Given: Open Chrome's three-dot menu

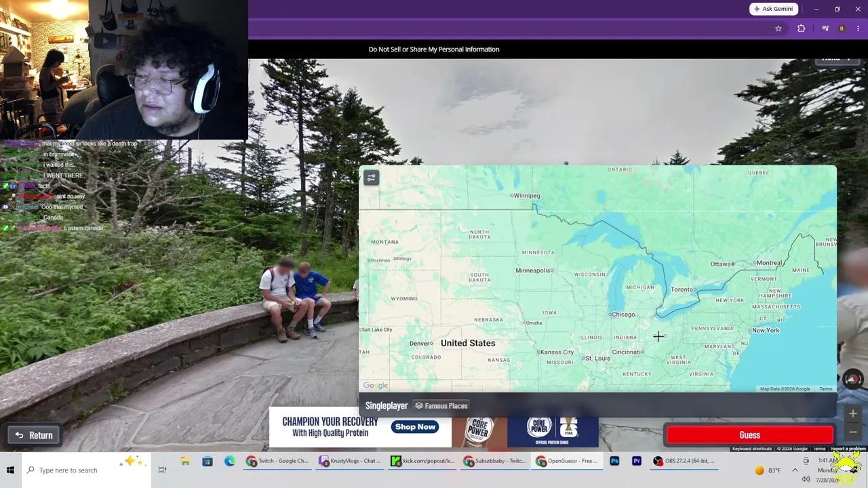Looking at the screenshot, I should [858, 28].
